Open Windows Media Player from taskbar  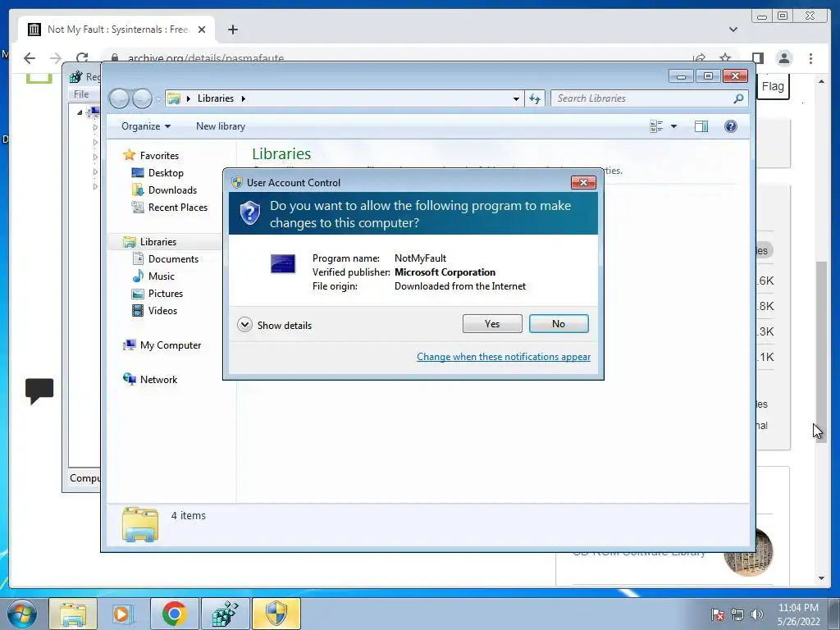point(123,614)
